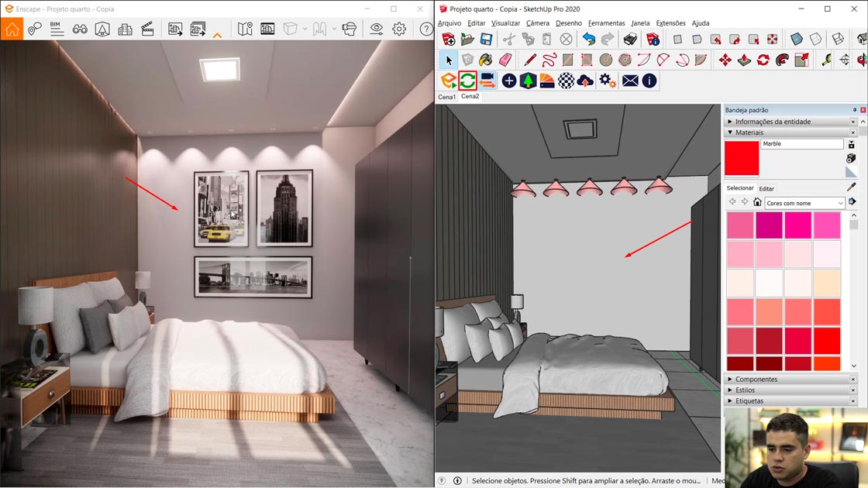
Task: Click the Enscape synchronization icon in SketchUp
Action: click(467, 80)
